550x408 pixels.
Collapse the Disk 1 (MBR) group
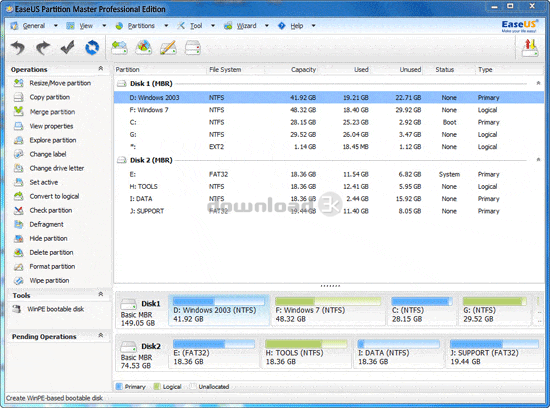(538, 83)
